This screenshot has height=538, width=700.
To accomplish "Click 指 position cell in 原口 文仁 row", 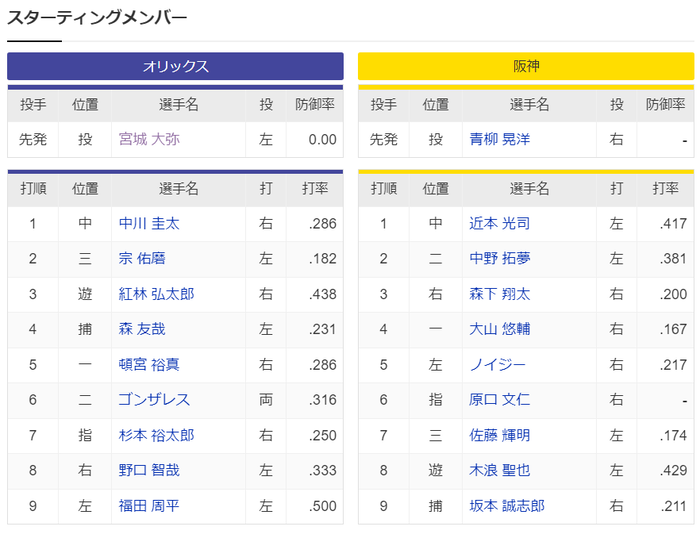I will click(x=435, y=400).
